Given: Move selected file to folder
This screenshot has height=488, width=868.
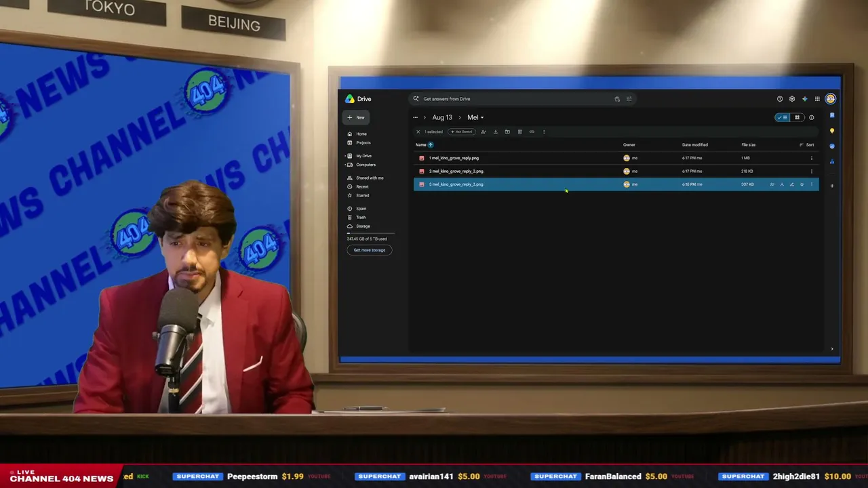Looking at the screenshot, I should click(x=507, y=131).
